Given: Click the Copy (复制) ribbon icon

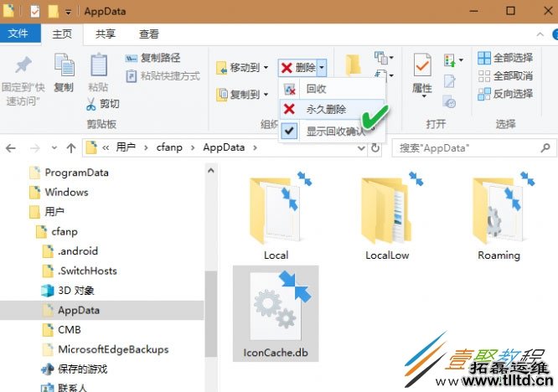Looking at the screenshot, I should coord(64,64).
